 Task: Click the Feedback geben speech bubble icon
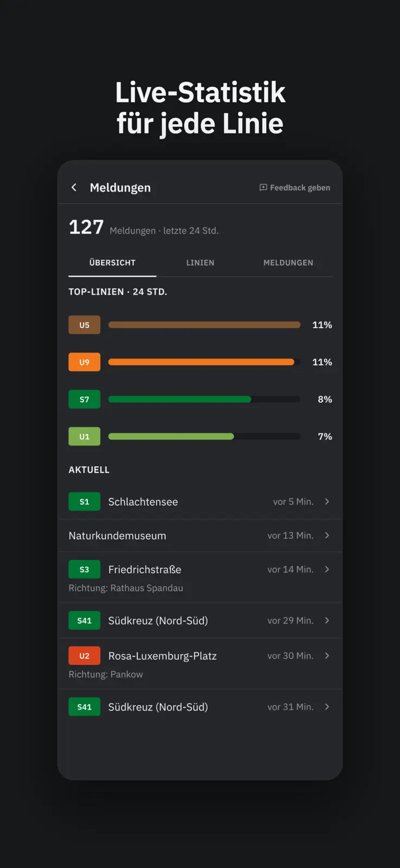[x=263, y=188]
